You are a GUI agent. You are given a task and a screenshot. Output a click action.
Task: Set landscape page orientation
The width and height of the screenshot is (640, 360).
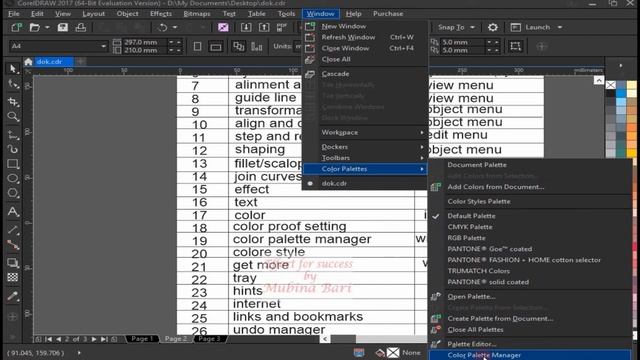[216, 47]
